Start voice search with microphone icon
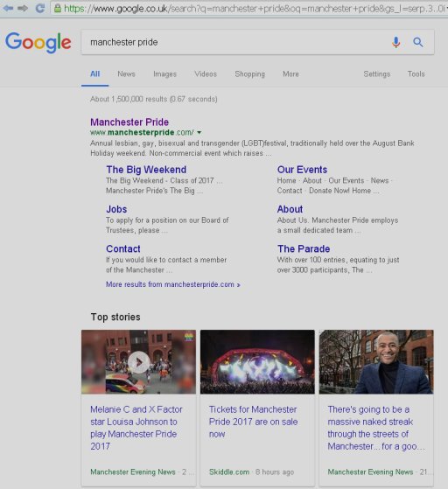448x489 pixels. coord(395,42)
